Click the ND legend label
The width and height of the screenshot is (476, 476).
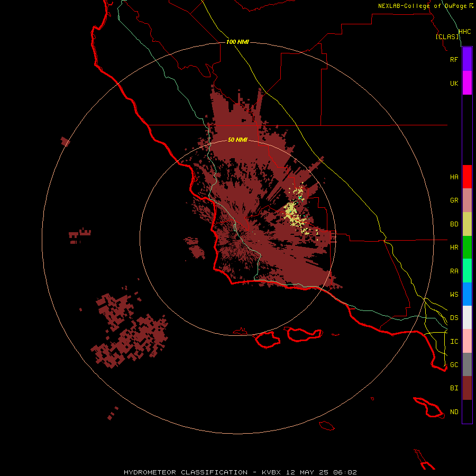click(x=454, y=412)
